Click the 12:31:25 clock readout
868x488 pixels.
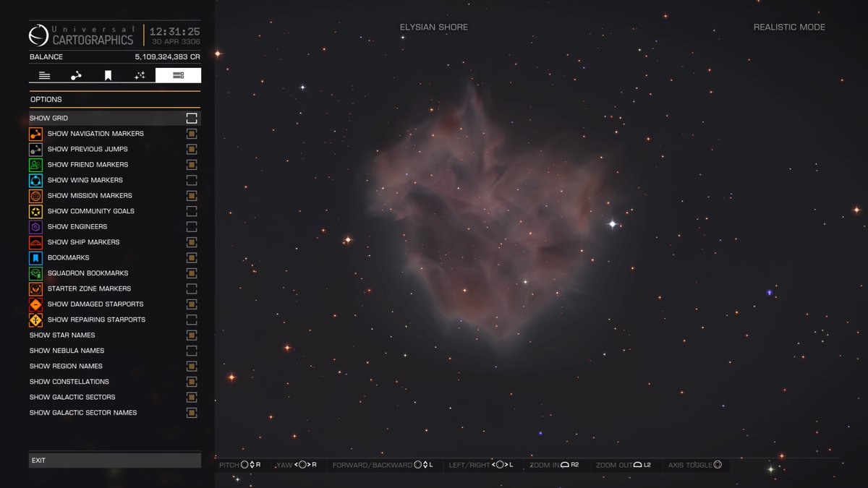pos(174,31)
